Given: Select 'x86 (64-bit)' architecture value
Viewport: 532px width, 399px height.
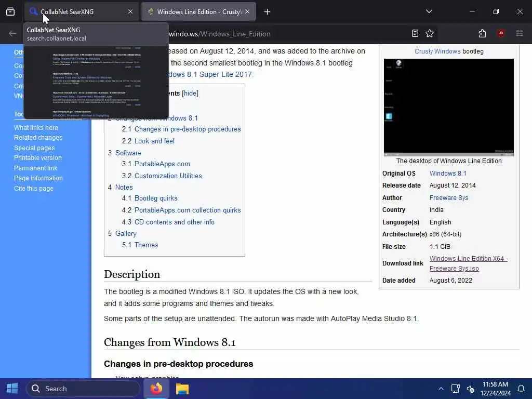Looking at the screenshot, I should click(445, 234).
